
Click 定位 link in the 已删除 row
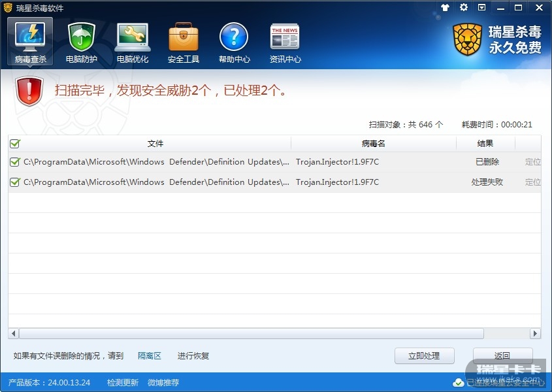pyautogui.click(x=532, y=161)
